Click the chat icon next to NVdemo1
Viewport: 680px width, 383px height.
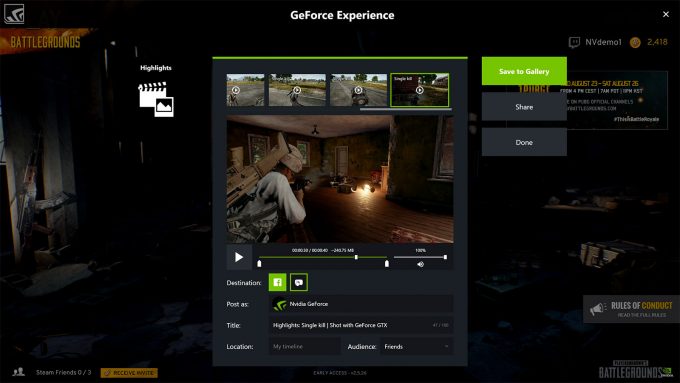574,42
